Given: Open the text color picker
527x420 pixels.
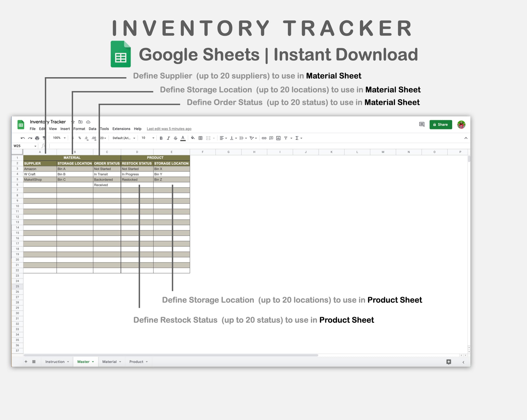Looking at the screenshot, I should [183, 138].
